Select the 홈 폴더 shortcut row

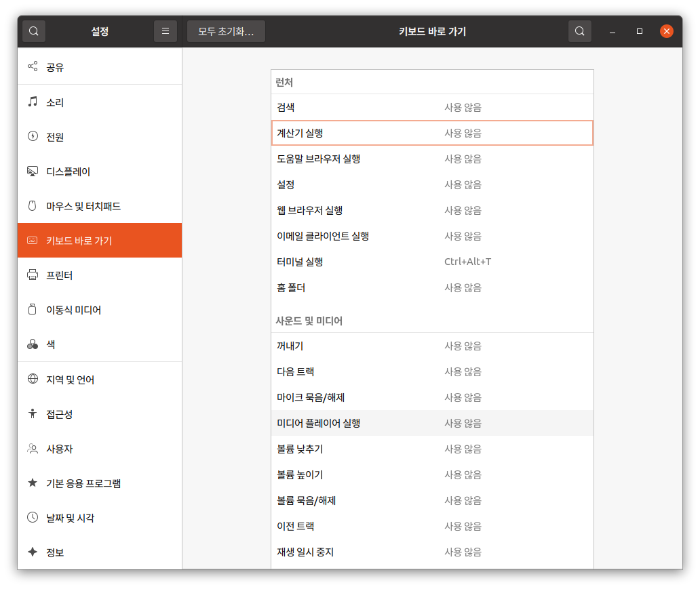pos(432,287)
